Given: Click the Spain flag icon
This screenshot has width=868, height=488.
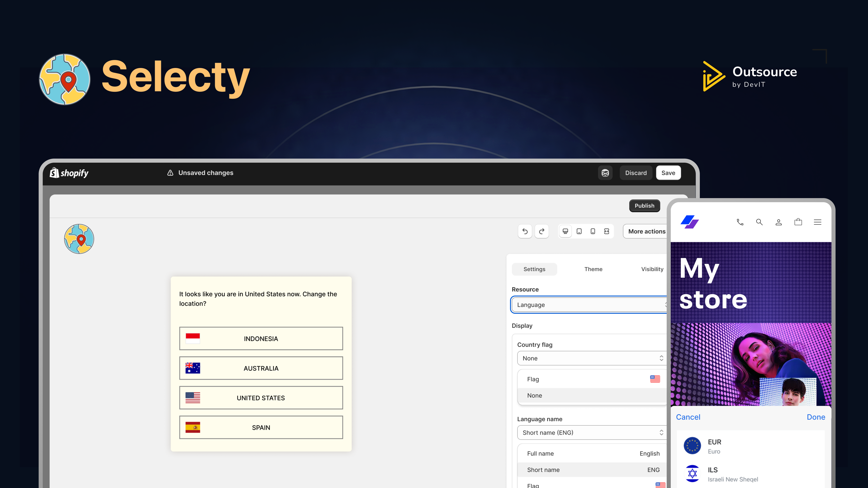Looking at the screenshot, I should click(193, 427).
